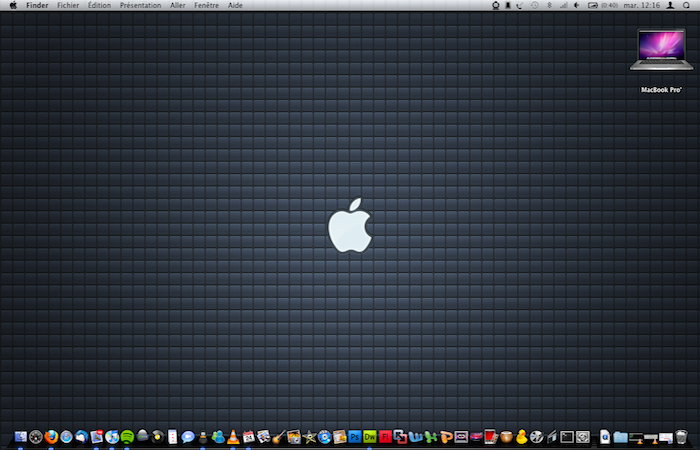Open Dreamweaver from the dock

[x=370, y=437]
